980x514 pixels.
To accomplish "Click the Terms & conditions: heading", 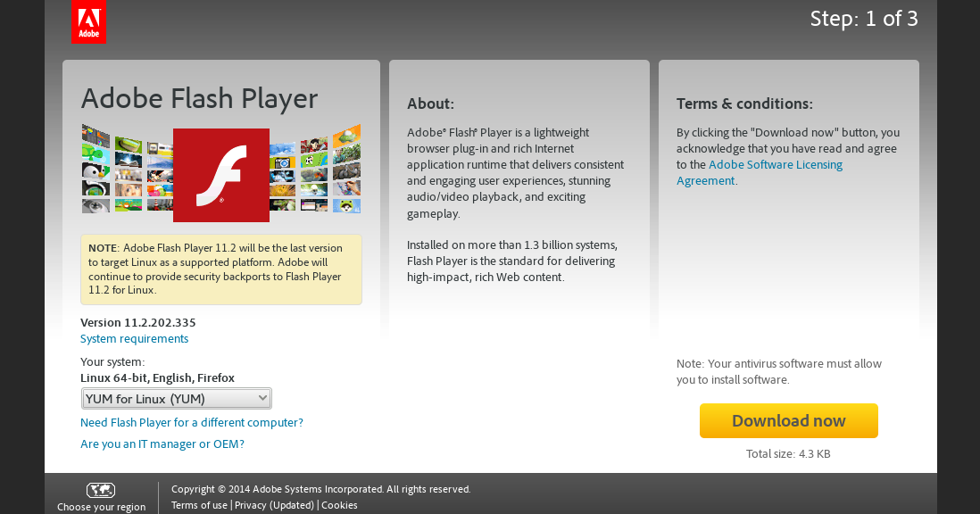I will pyautogui.click(x=744, y=104).
